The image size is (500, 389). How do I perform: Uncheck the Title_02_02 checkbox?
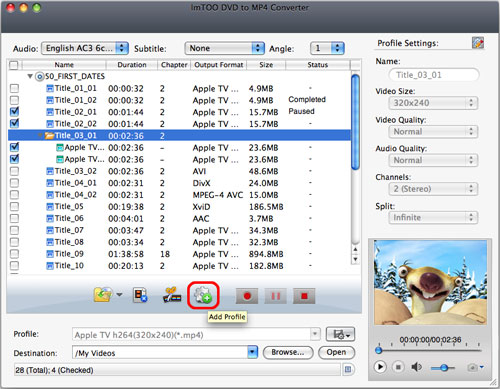[x=14, y=123]
